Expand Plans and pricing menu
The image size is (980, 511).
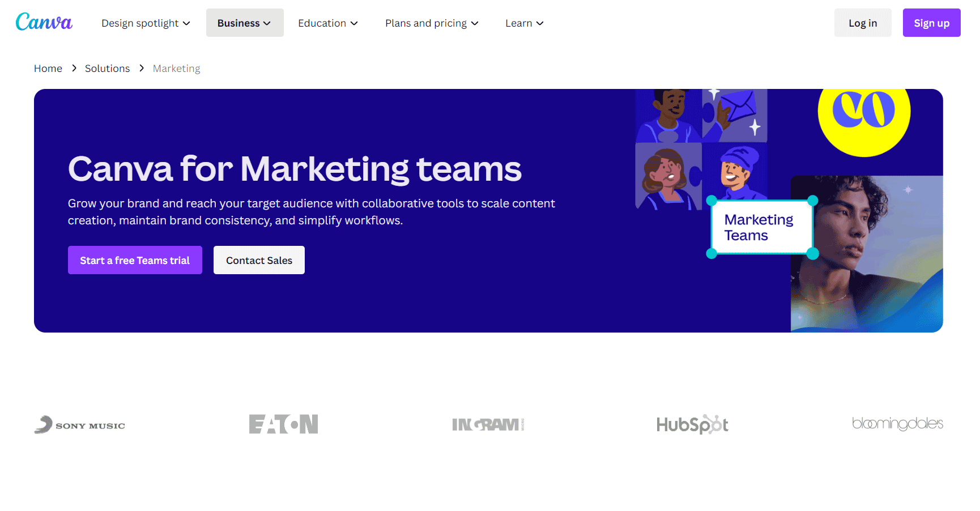432,23
